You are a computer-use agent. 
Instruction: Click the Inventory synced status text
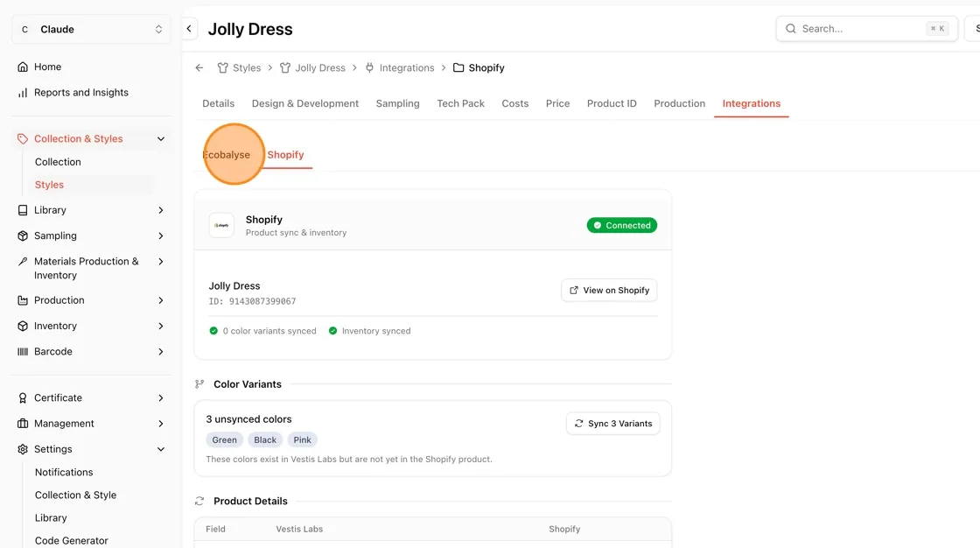(x=376, y=331)
